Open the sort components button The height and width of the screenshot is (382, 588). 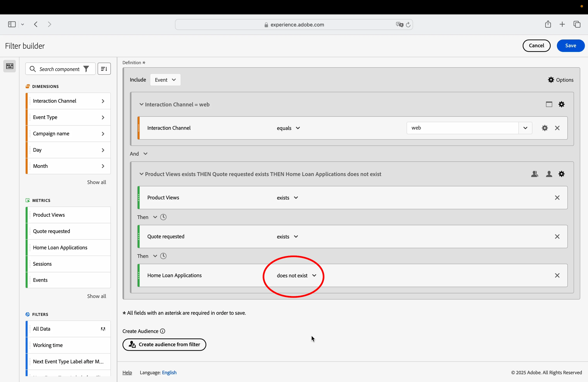[x=104, y=69]
